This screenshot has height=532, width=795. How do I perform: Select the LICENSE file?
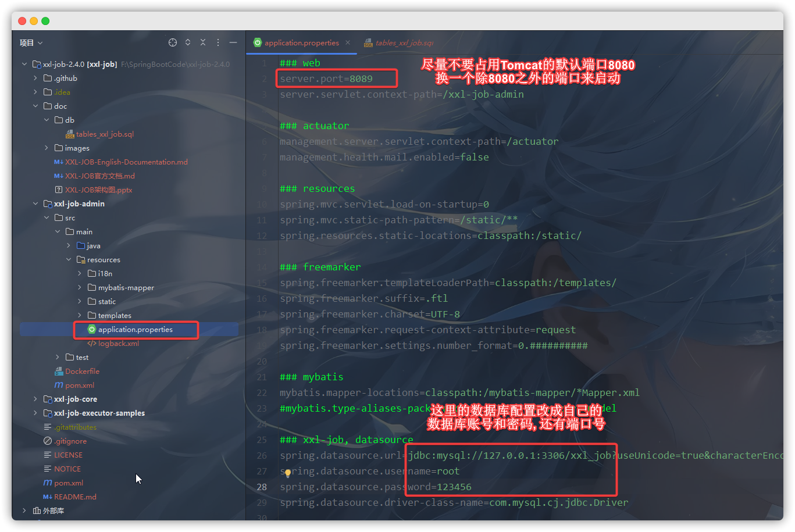point(68,455)
